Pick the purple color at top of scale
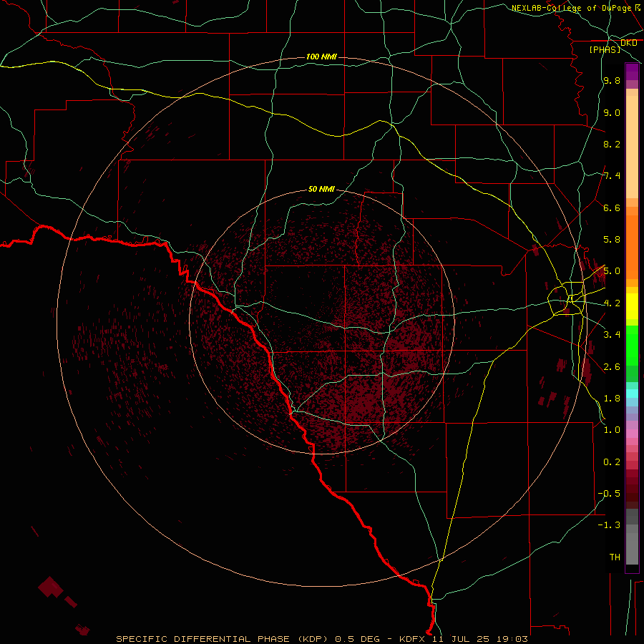 (x=632, y=72)
